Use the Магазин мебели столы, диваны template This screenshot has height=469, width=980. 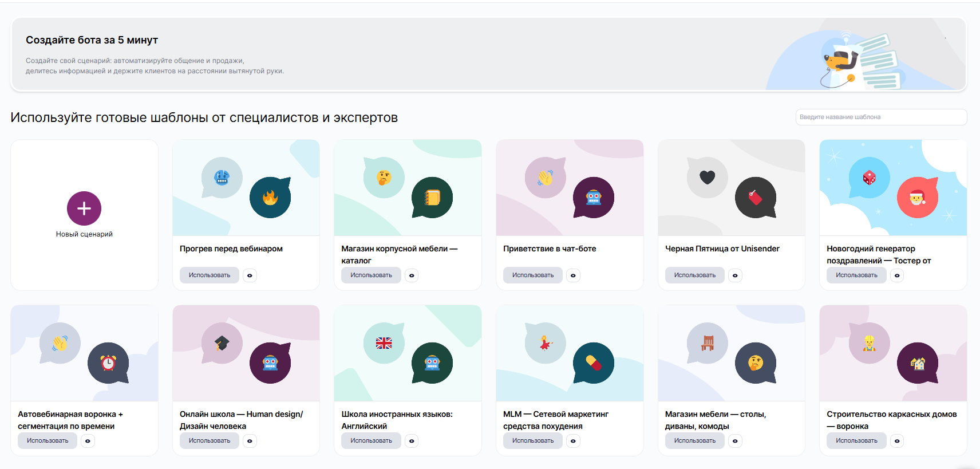point(694,441)
